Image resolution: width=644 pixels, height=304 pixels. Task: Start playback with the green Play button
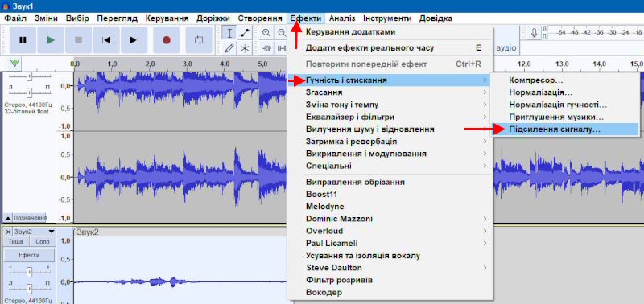click(51, 40)
